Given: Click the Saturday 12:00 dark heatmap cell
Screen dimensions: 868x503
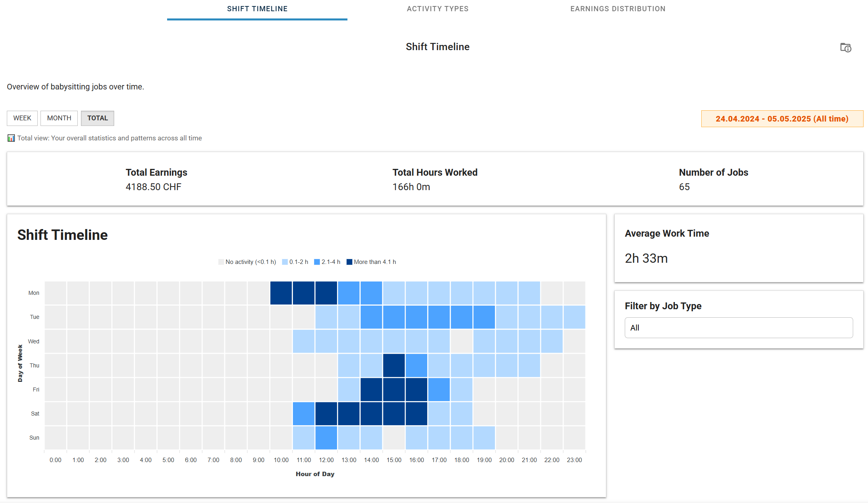Looking at the screenshot, I should click(x=326, y=414).
